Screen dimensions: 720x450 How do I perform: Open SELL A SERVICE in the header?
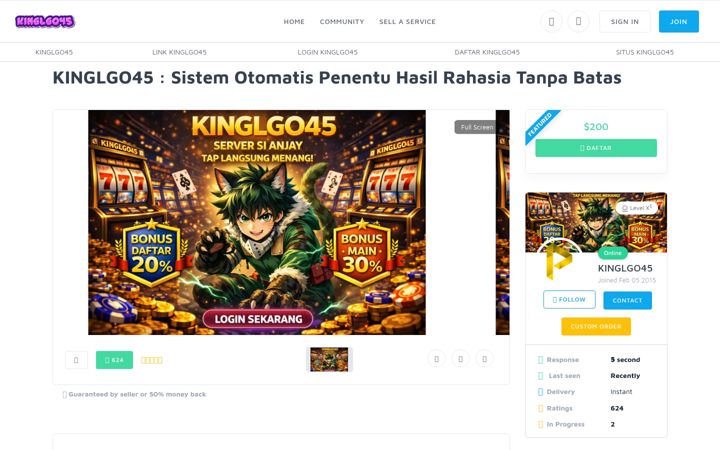pos(407,22)
